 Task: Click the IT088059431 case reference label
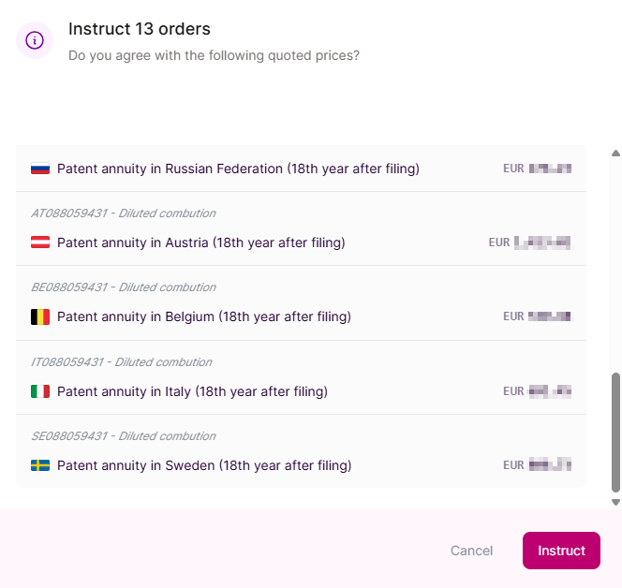[121, 362]
